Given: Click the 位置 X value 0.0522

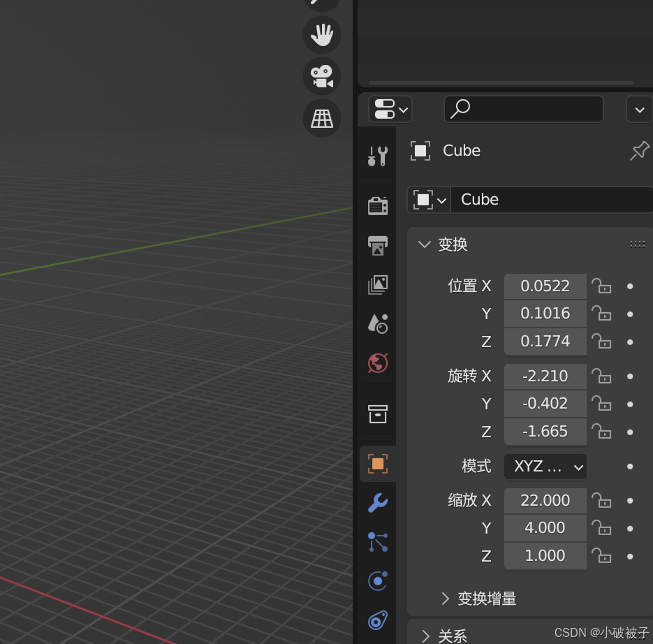Looking at the screenshot, I should coord(545,286).
